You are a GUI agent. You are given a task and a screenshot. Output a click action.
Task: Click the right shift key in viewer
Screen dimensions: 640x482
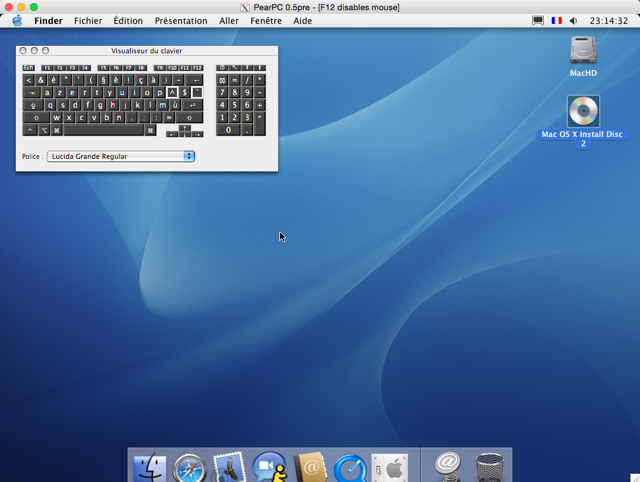click(190, 118)
